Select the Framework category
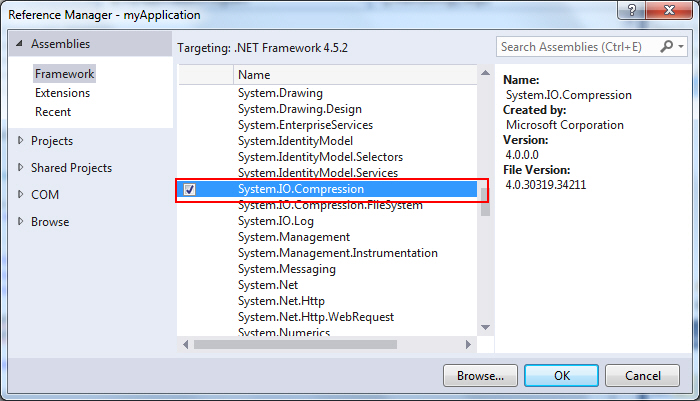Viewport: 700px width, 401px height. [x=64, y=74]
